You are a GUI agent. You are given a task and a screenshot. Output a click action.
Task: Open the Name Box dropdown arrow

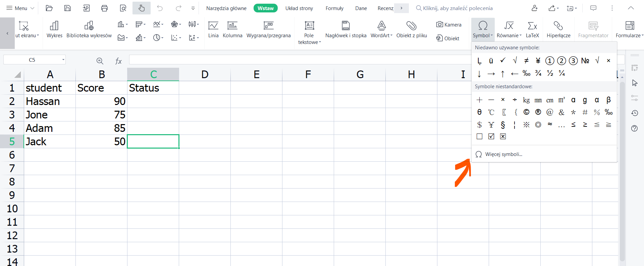pyautogui.click(x=63, y=60)
